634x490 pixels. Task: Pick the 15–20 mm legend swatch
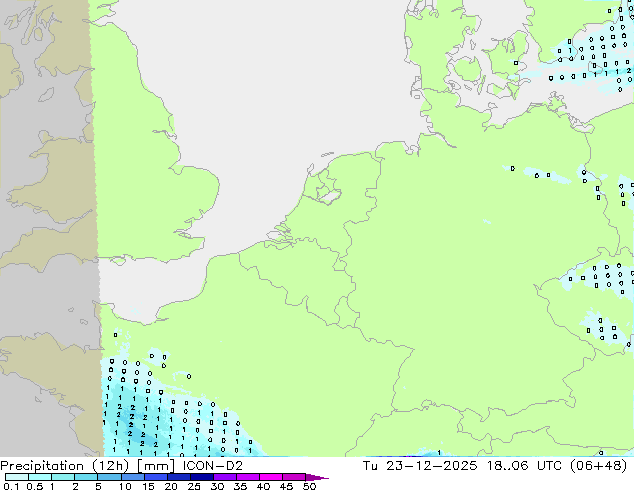pyautogui.click(x=156, y=477)
